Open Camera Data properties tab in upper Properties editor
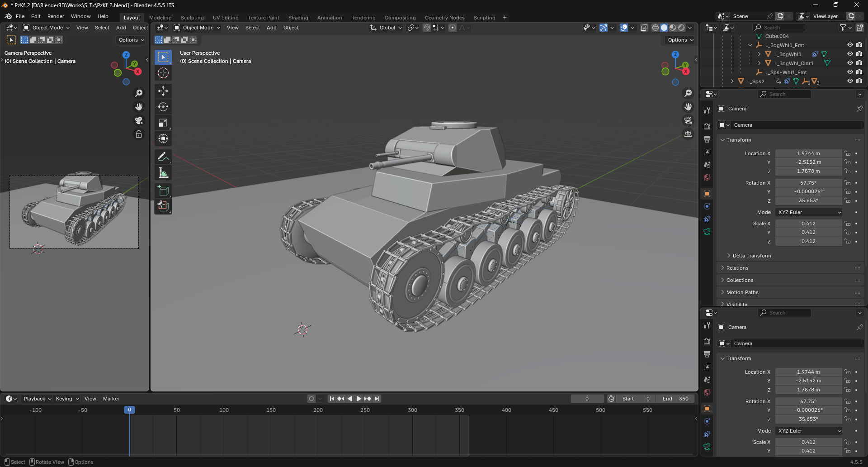868x467 pixels. [707, 232]
